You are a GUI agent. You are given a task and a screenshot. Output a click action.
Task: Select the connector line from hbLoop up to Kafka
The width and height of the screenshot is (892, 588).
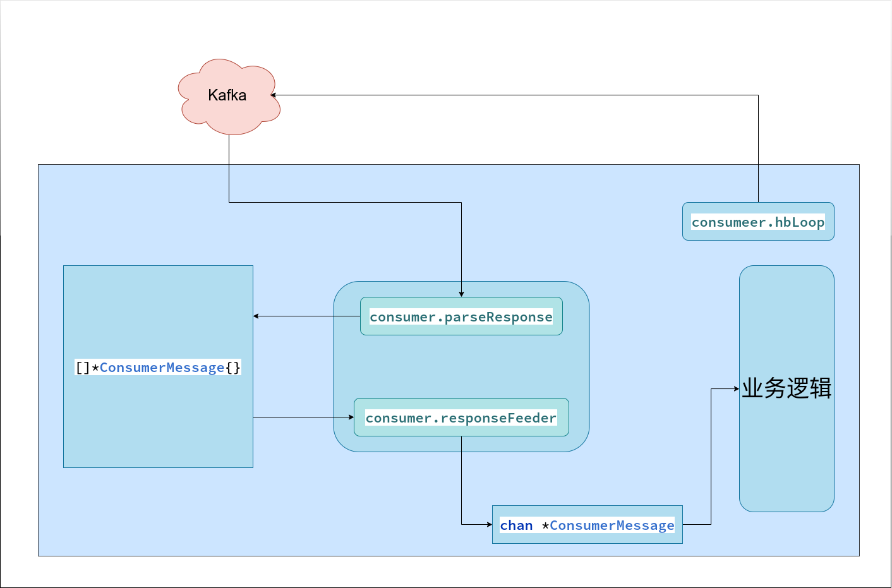(x=758, y=148)
